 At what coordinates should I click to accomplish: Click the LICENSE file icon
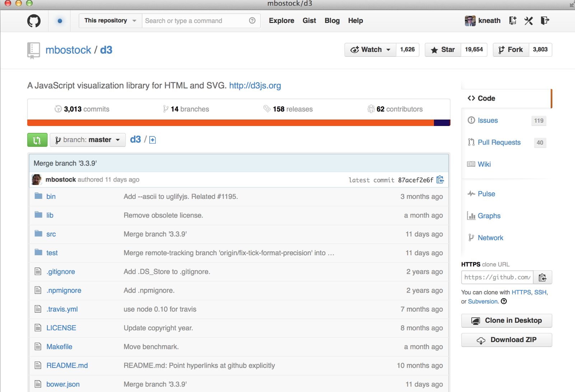(x=38, y=328)
